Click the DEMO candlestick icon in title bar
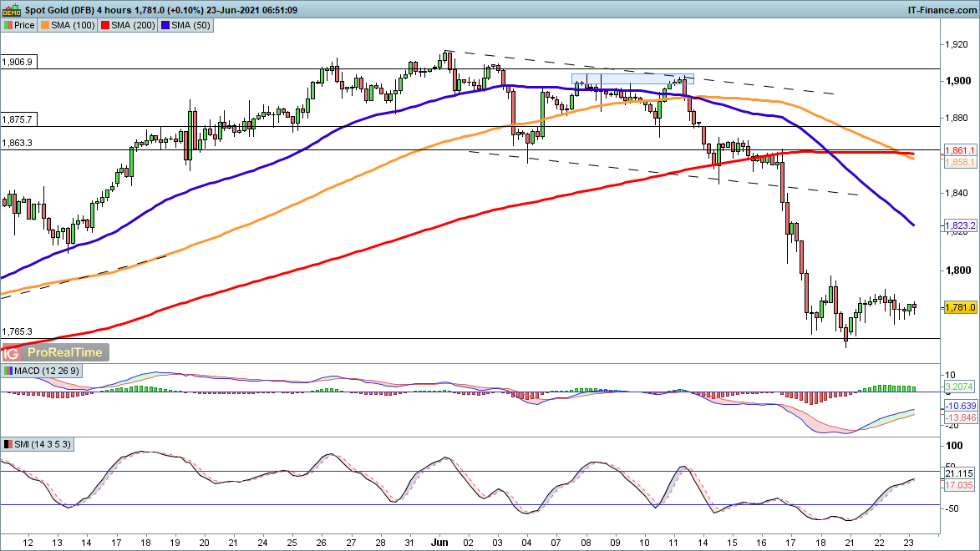The width and height of the screenshot is (980, 551). click(10, 9)
